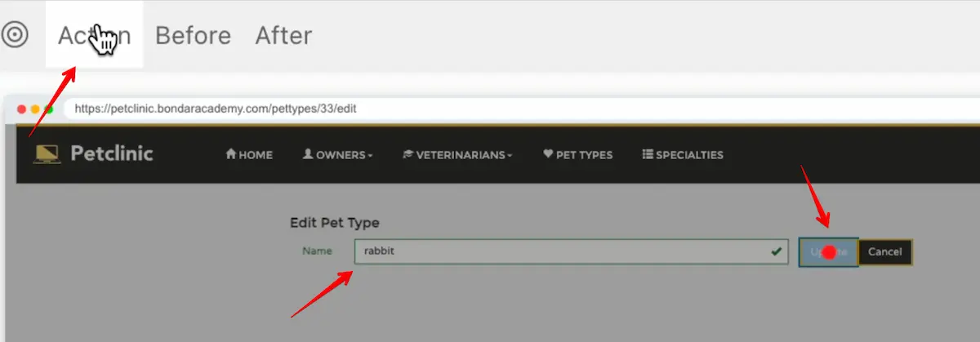Click the heart icon beside Pet Types
Image resolution: width=980 pixels, height=342 pixels.
pyautogui.click(x=548, y=154)
